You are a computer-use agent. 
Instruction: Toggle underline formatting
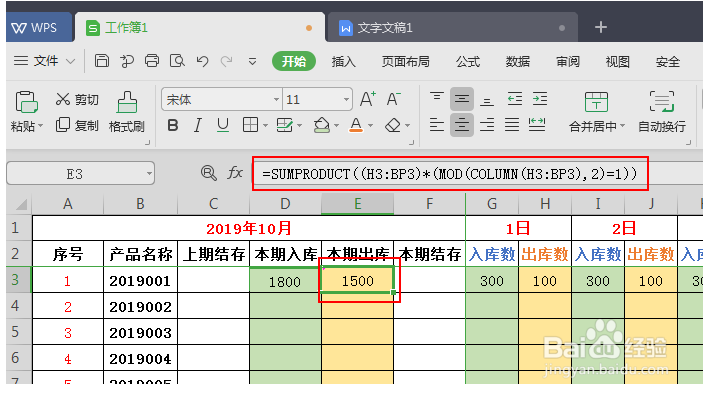(223, 125)
